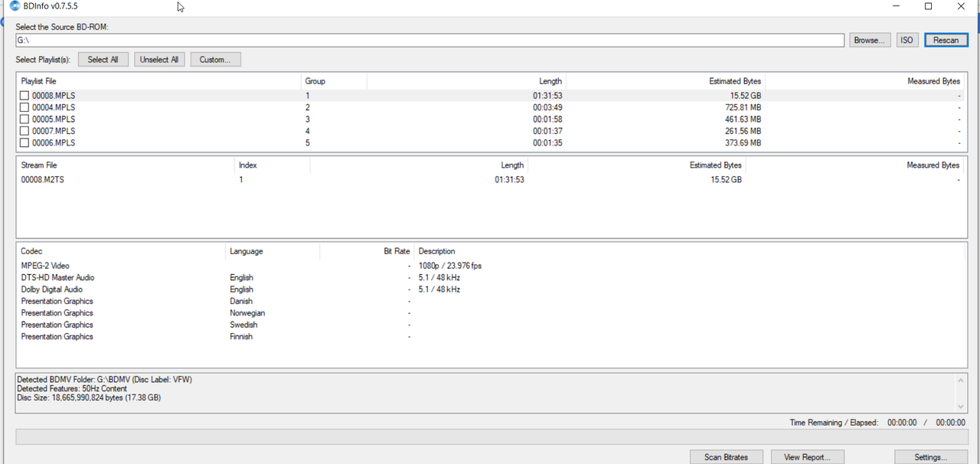This screenshot has height=464, width=980.
Task: Click the 15.52 GB playlist size cell
Action: pos(745,96)
